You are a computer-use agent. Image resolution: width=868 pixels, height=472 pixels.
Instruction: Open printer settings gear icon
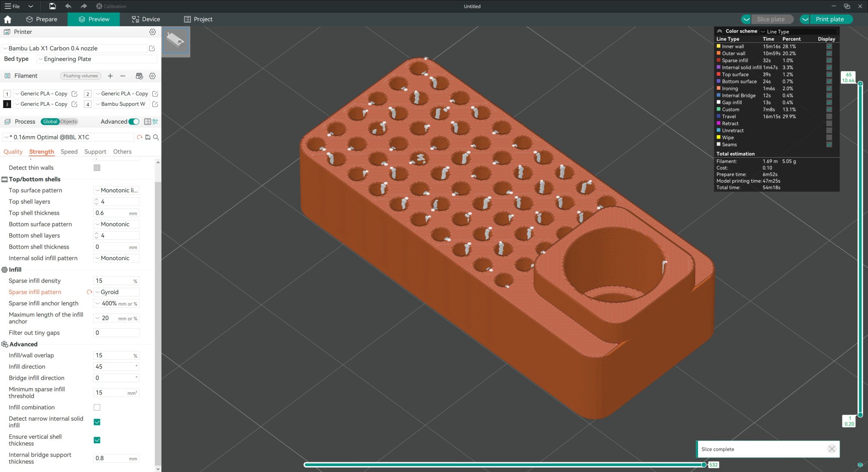pyautogui.click(x=153, y=32)
